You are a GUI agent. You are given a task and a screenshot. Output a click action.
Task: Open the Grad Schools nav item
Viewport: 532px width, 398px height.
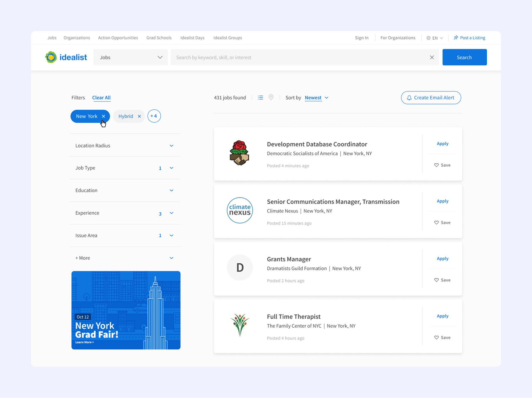tap(159, 38)
